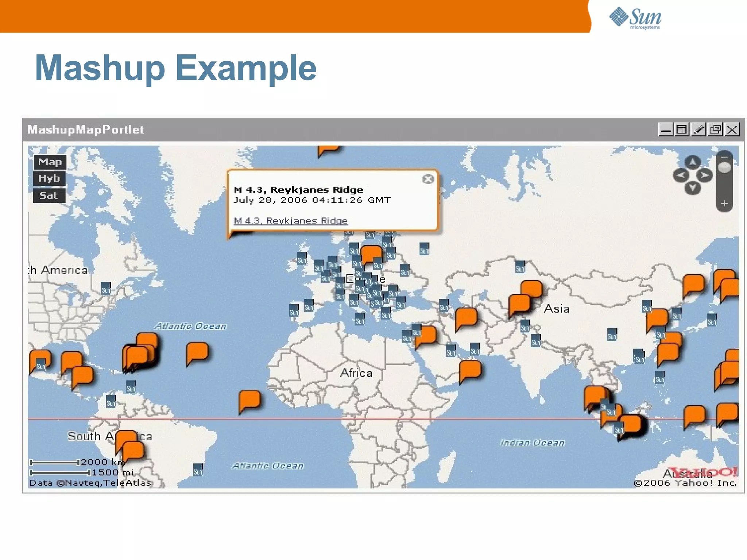Pan the map right with arrow
The width and height of the screenshot is (747, 560).
point(705,175)
